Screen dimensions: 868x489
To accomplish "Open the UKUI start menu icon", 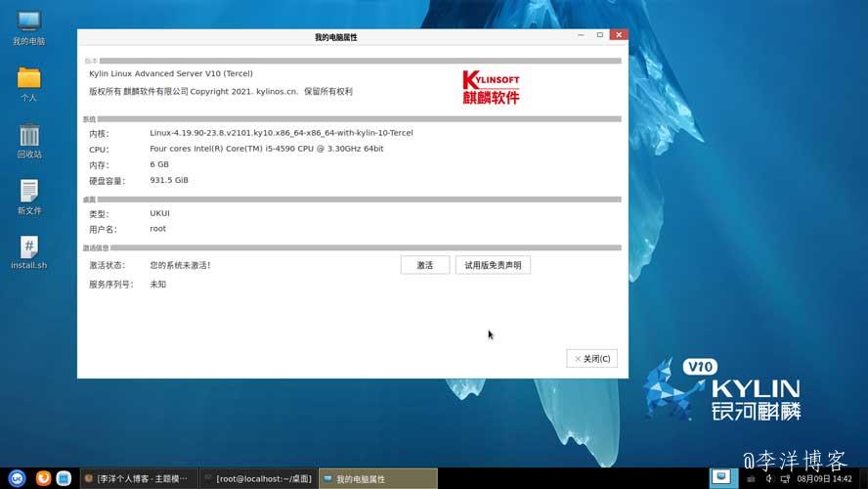I will (x=18, y=478).
